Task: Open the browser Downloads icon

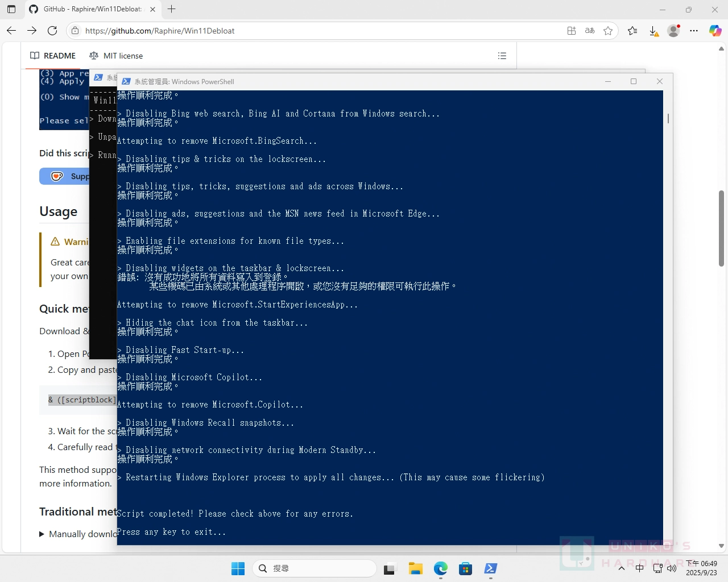Action: (x=653, y=31)
